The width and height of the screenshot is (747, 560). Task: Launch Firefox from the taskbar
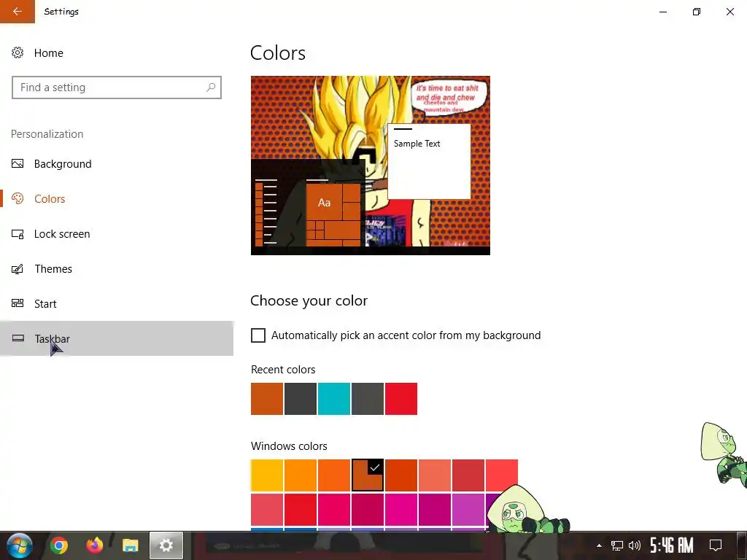94,545
